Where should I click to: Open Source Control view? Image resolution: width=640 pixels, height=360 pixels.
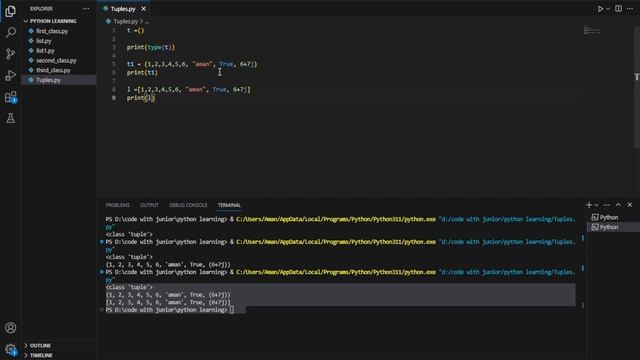point(11,54)
